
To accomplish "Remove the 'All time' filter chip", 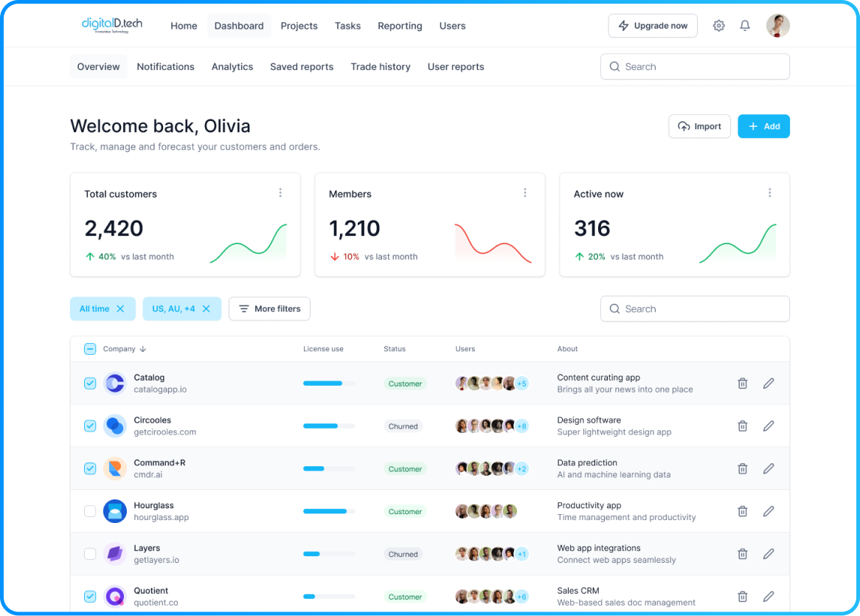I will [120, 309].
